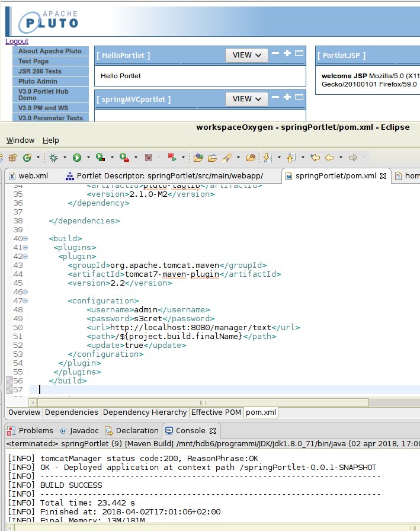Image resolution: width=420 pixels, height=531 pixels.
Task: Click the open task folder icon
Action: 212,158
